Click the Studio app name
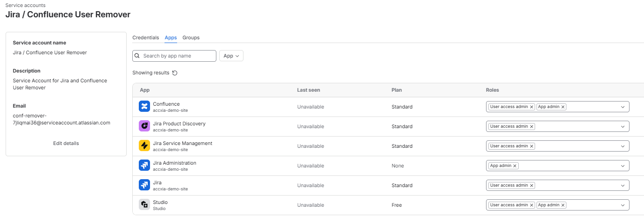The height and width of the screenshot is (218, 644). click(160, 202)
